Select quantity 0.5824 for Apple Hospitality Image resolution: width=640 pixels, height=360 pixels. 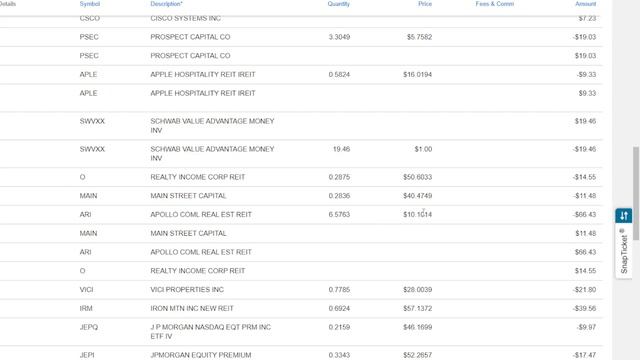(339, 74)
